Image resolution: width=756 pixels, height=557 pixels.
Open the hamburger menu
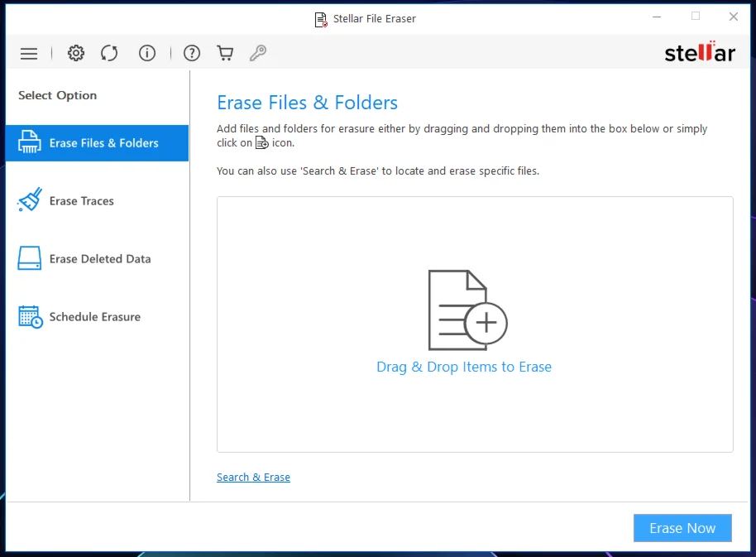(29, 54)
